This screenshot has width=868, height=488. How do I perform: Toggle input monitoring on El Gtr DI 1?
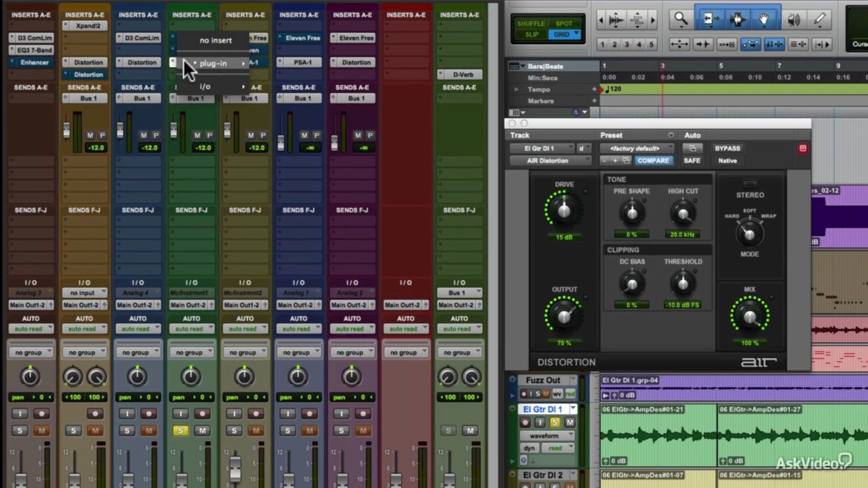[540, 422]
